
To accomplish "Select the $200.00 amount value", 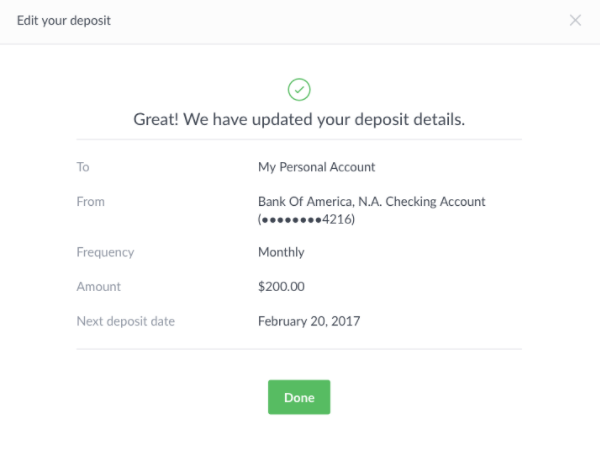I will pos(281,286).
